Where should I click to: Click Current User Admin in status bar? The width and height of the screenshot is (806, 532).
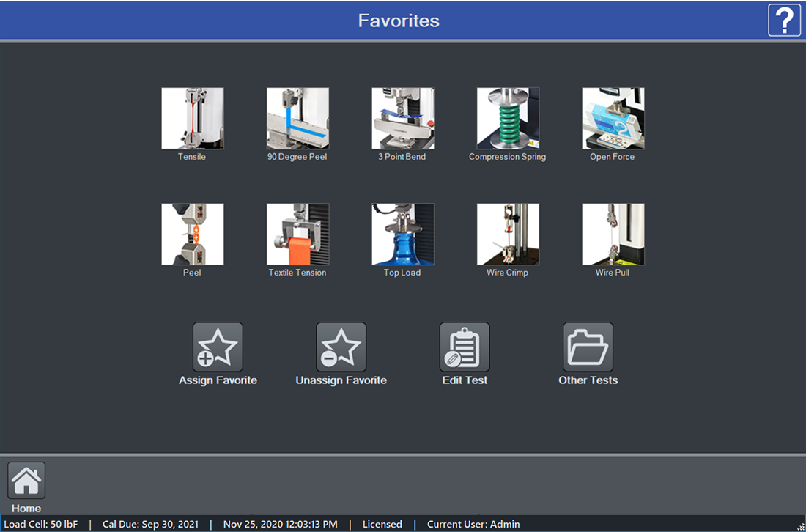(x=473, y=524)
